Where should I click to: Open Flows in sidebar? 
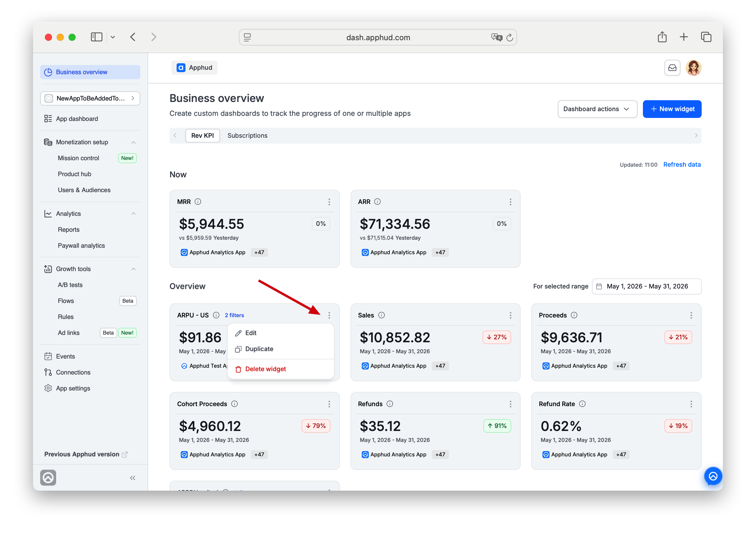point(66,301)
